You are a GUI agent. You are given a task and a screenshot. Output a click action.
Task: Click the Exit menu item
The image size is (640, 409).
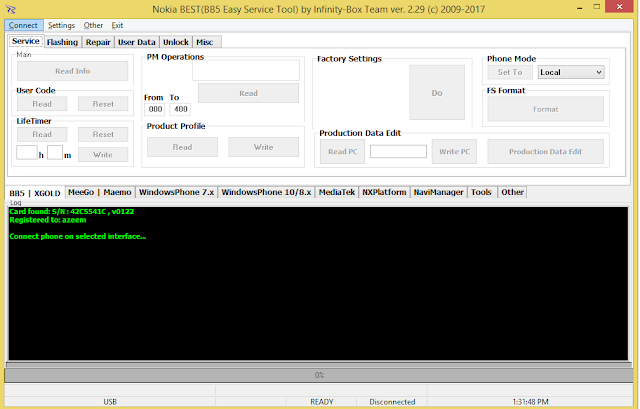pos(117,25)
